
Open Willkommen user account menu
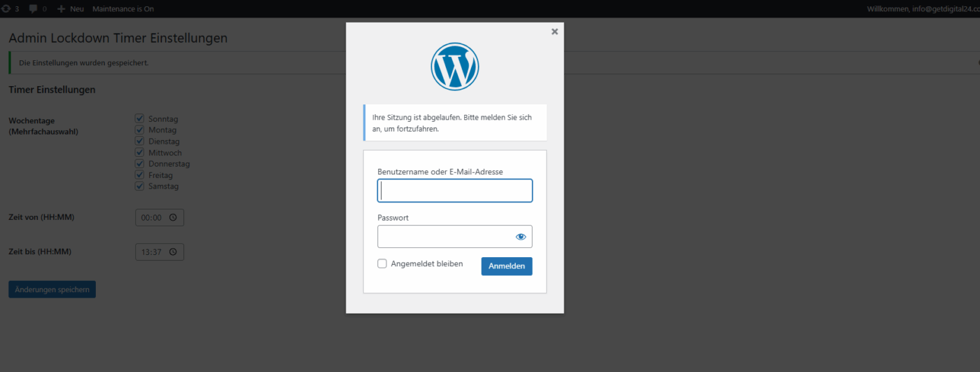point(923,8)
